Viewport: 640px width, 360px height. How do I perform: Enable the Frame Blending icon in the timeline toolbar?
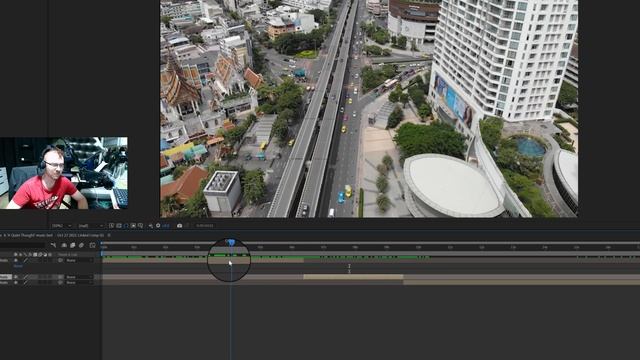(73, 245)
